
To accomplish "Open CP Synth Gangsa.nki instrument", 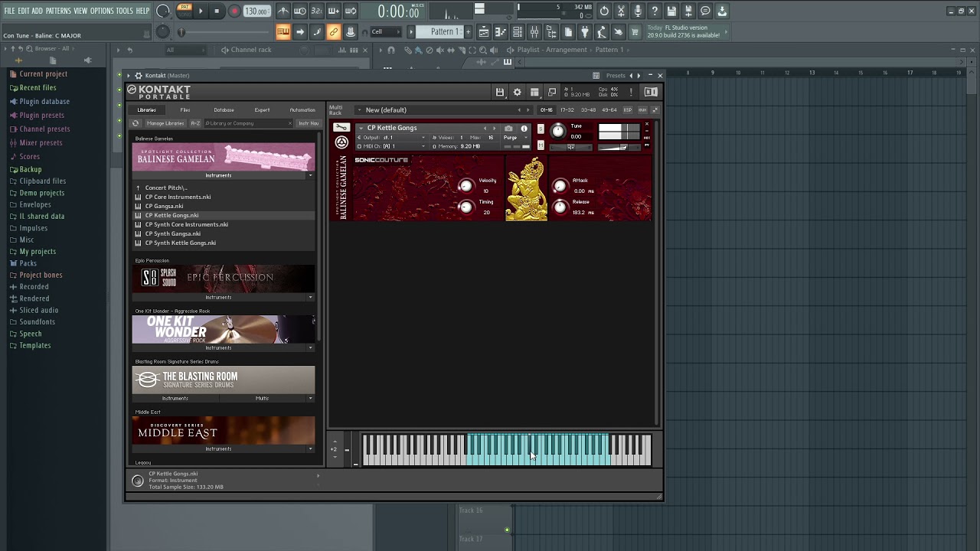I will (173, 233).
